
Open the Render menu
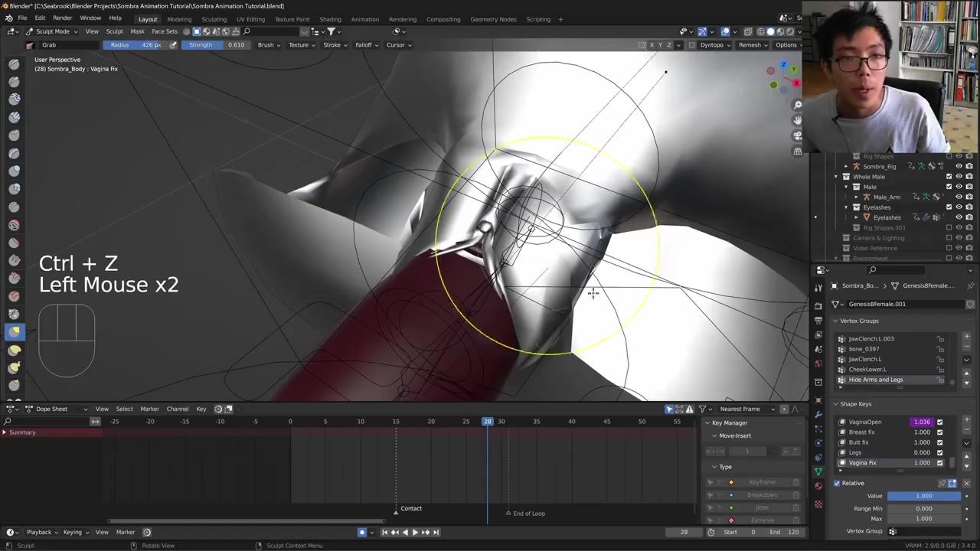pos(62,18)
